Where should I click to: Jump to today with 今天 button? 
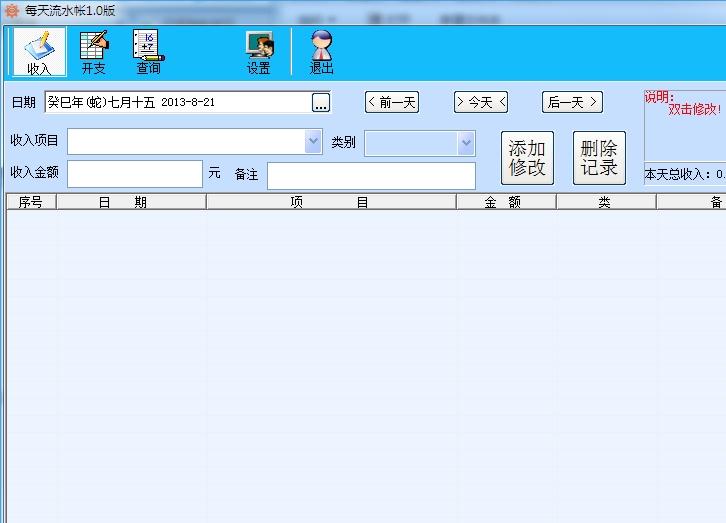click(x=481, y=102)
